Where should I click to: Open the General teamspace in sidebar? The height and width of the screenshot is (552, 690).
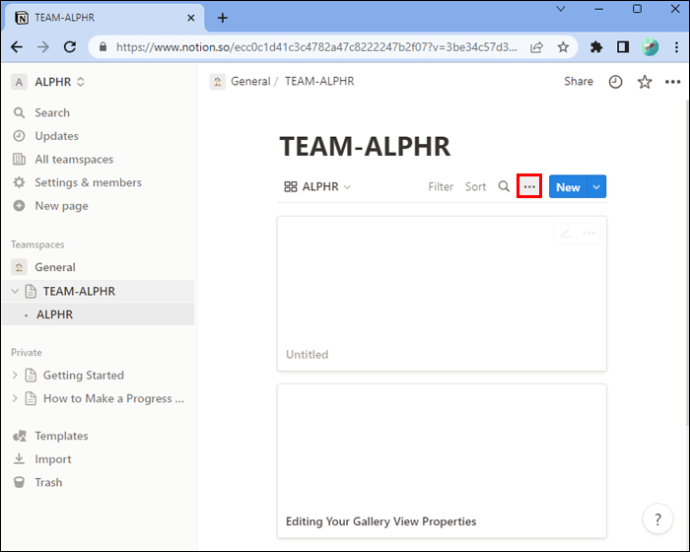[x=55, y=267]
